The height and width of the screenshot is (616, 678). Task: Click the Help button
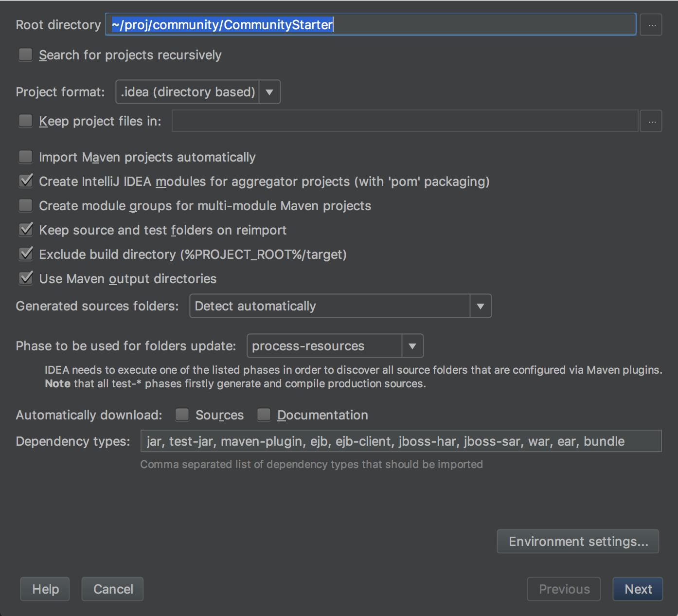[x=45, y=589]
